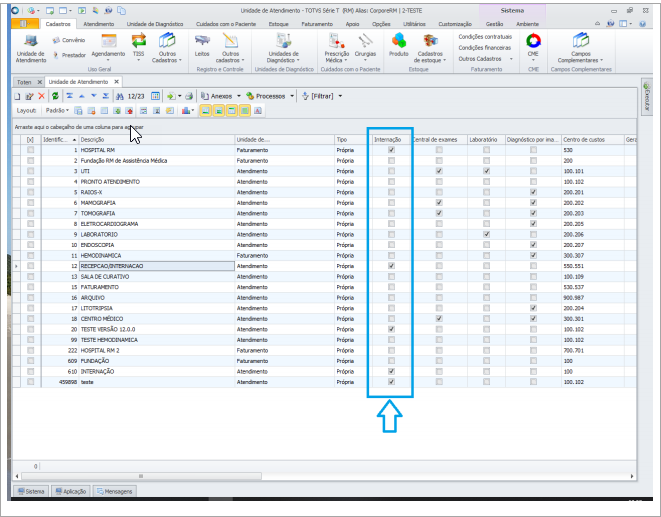Expand Campos Complementares dropdown
Viewport: 661px width, 517px height.
coord(580,48)
